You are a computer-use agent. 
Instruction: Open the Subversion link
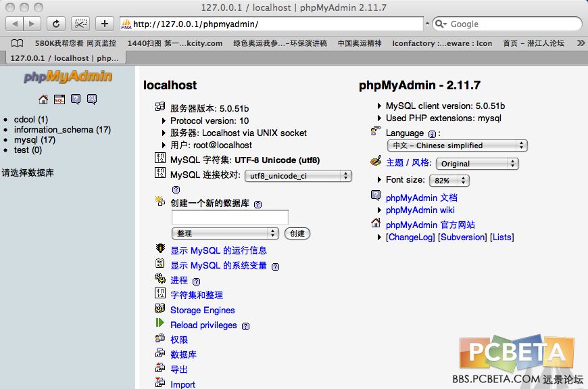coord(462,237)
